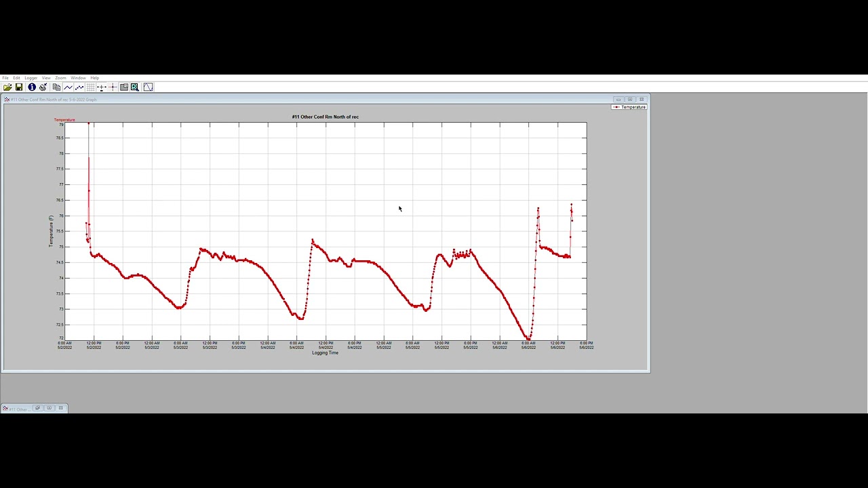Click the overlapping windows summary icon

point(124,87)
